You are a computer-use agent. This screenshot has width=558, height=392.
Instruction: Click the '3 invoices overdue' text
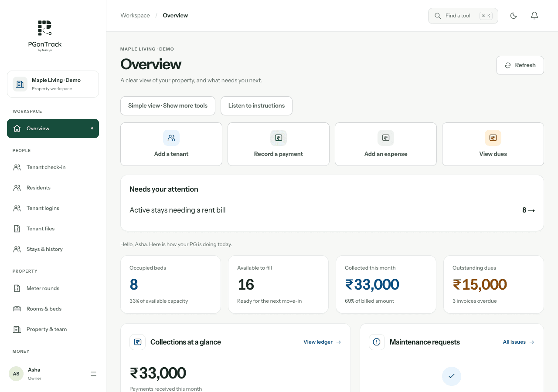coord(474,301)
